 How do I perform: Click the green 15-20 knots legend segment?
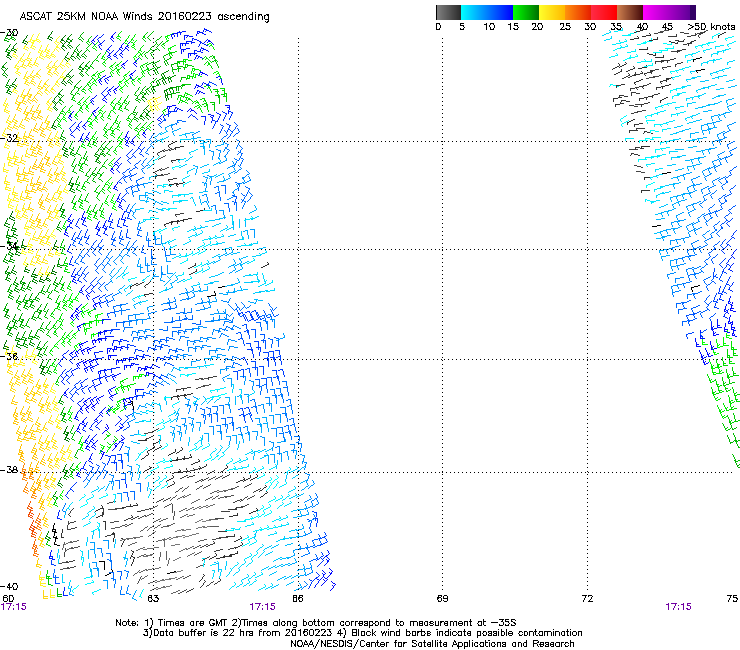click(x=526, y=12)
